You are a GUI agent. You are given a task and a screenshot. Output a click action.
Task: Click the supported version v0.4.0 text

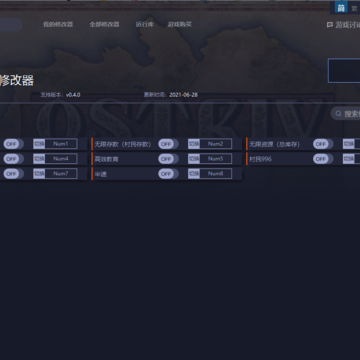pyautogui.click(x=73, y=95)
